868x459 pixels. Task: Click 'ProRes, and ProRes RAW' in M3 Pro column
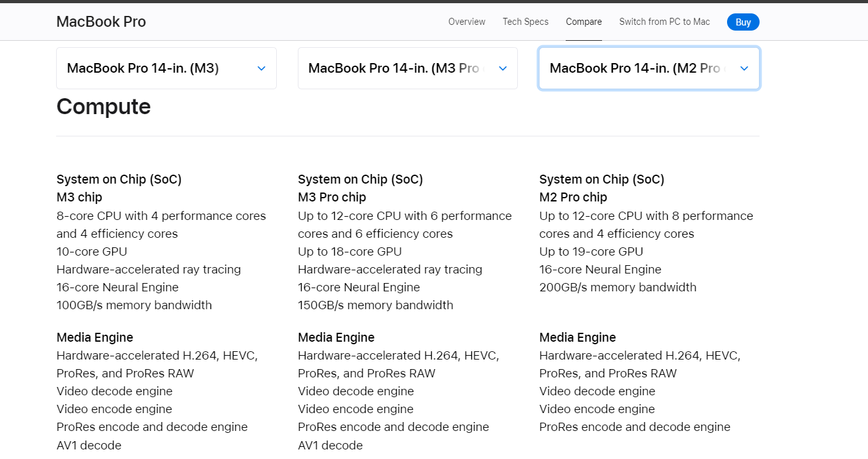click(367, 373)
